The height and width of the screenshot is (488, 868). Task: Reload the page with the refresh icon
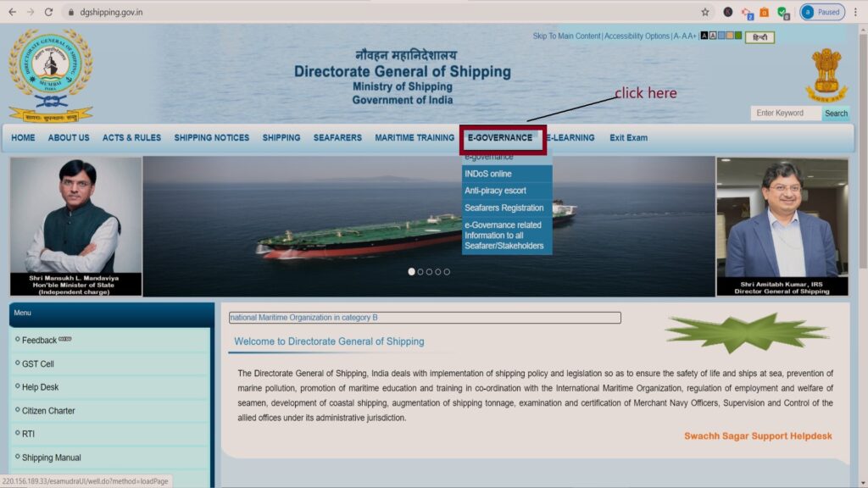[48, 12]
